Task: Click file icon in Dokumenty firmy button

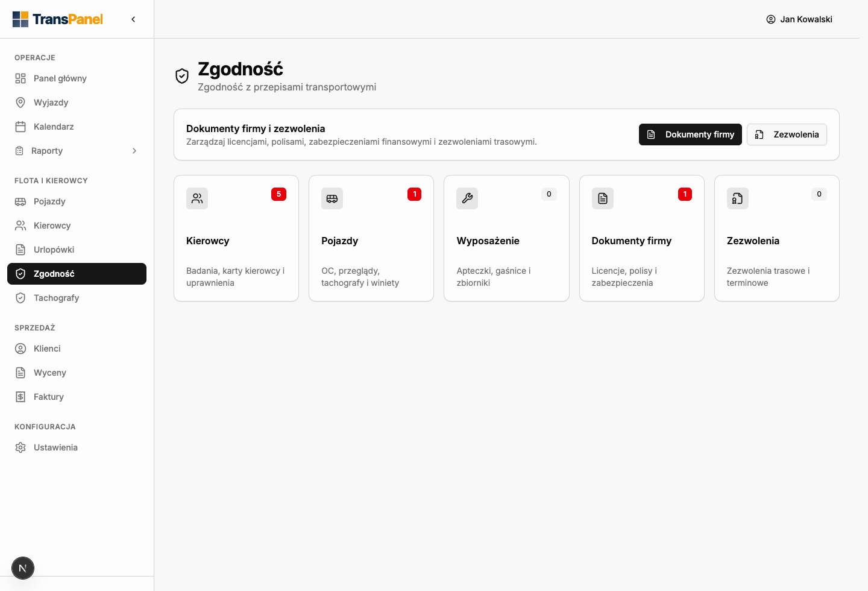Action: coord(651,134)
